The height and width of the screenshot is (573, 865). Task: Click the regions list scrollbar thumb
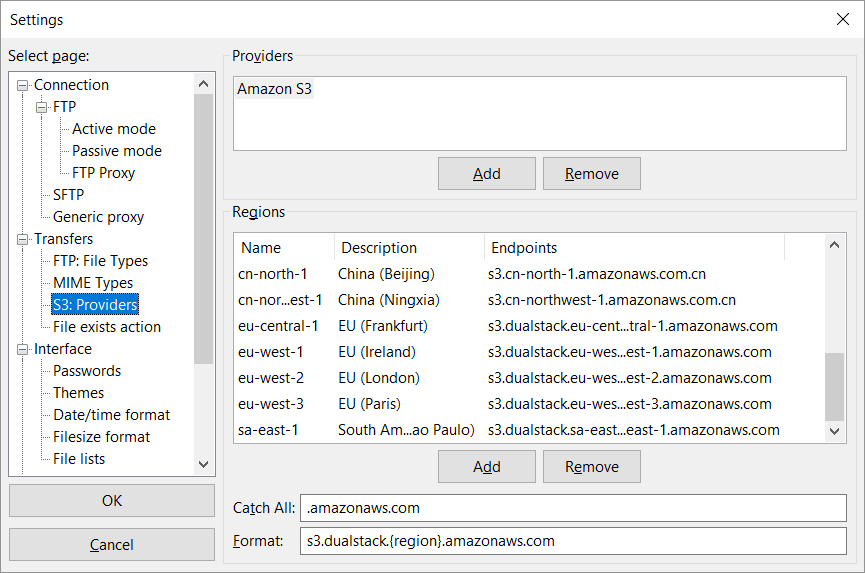point(835,387)
